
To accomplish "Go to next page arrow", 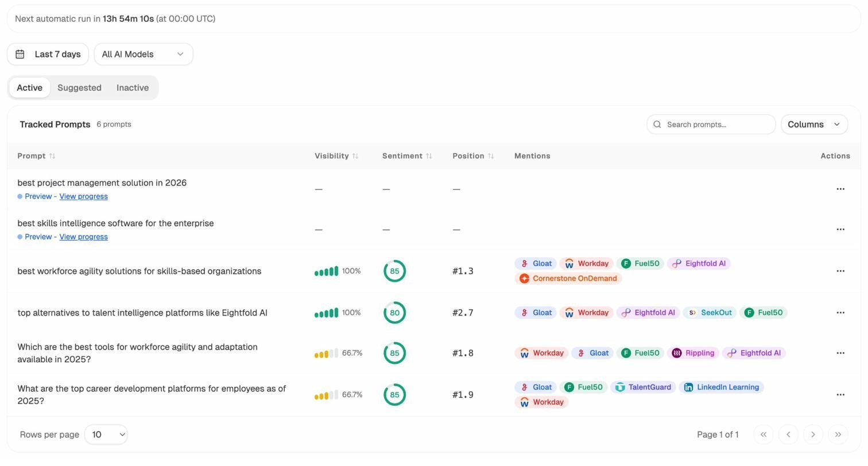I will 813,434.
